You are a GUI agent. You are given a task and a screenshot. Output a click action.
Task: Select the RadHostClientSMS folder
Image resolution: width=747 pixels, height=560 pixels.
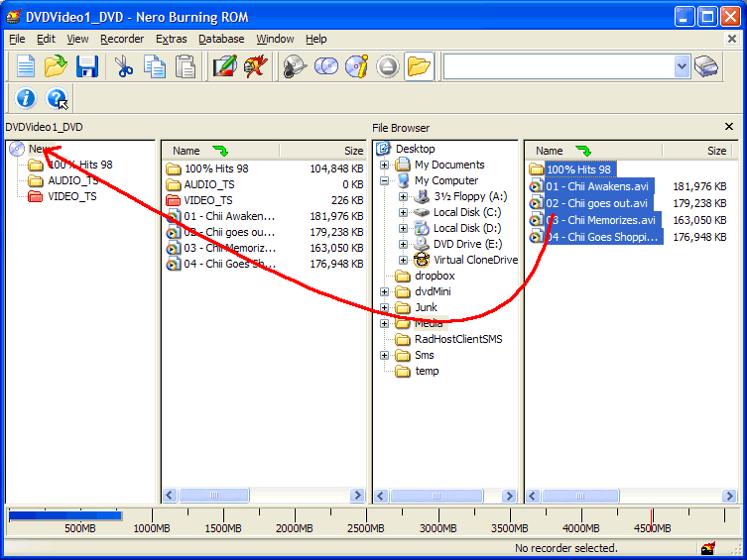458,339
